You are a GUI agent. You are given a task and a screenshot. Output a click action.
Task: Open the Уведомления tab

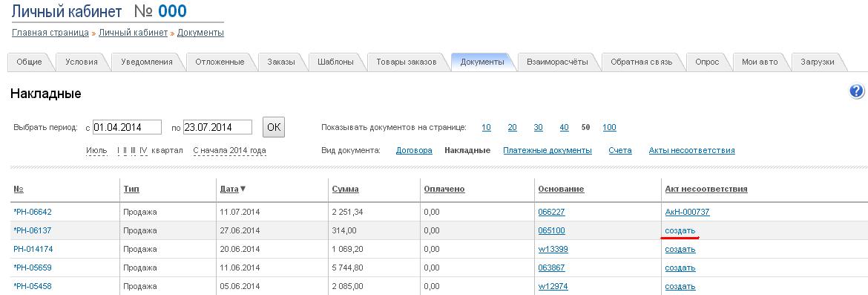coord(147,62)
